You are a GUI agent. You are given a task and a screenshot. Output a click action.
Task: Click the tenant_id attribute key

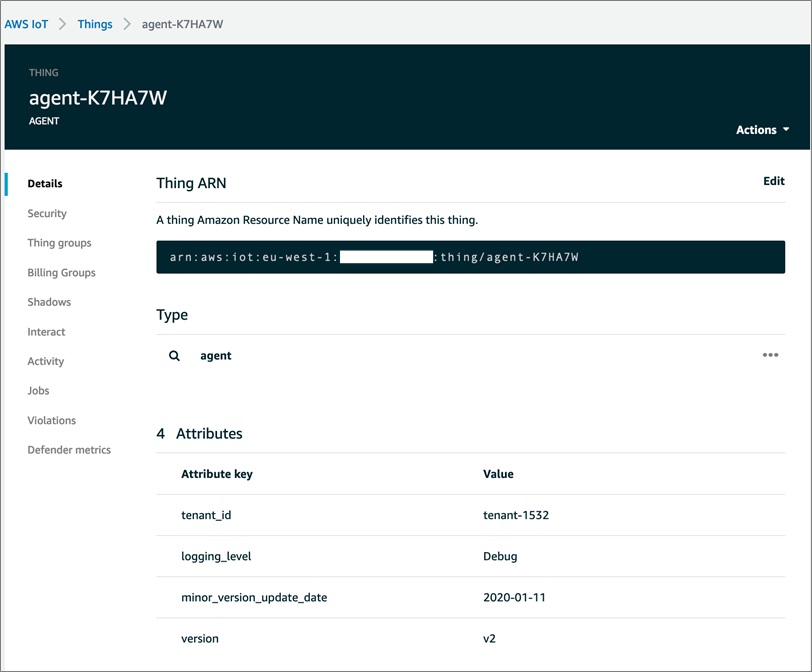206,515
